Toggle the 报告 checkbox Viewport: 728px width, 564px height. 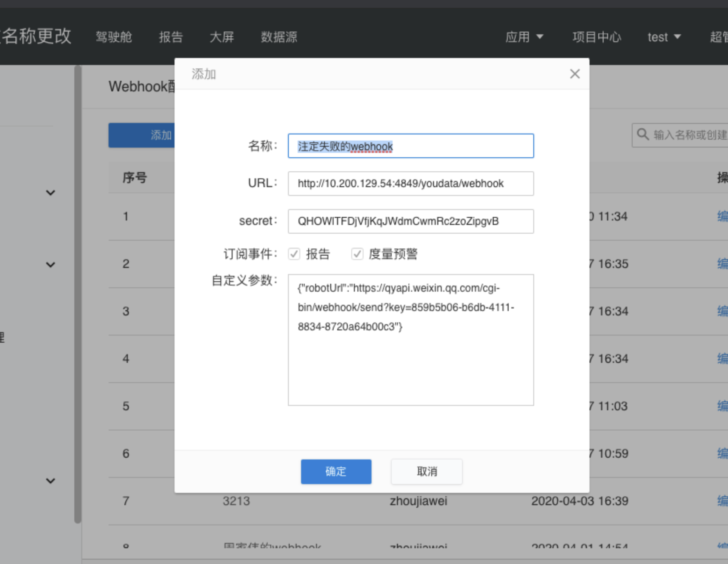294,254
